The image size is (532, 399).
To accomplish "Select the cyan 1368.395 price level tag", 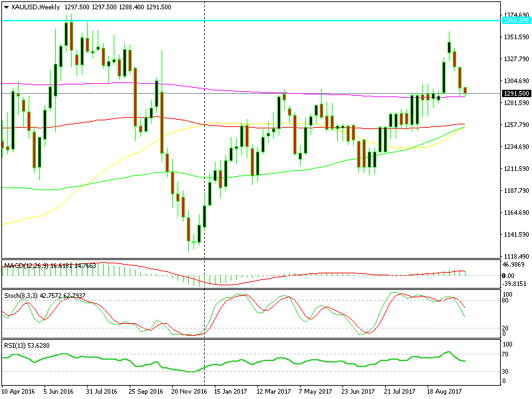I will pyautogui.click(x=516, y=21).
